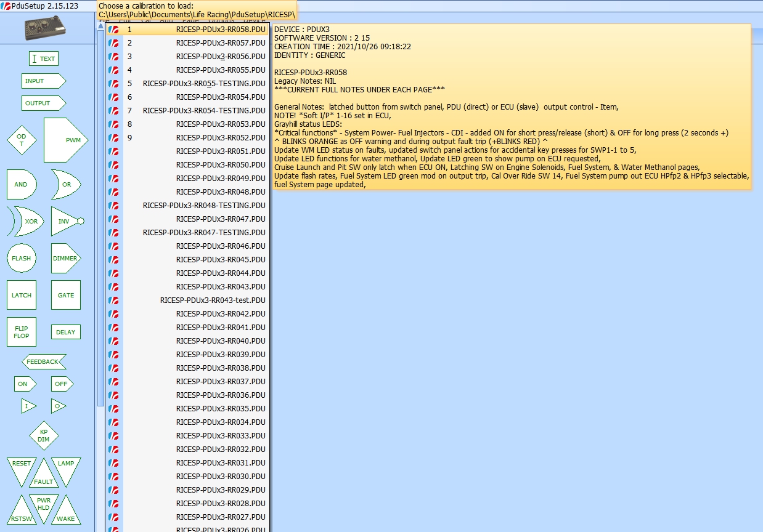Click the PDU device thumbnail image
The width and height of the screenshot is (763, 532).
click(x=46, y=28)
